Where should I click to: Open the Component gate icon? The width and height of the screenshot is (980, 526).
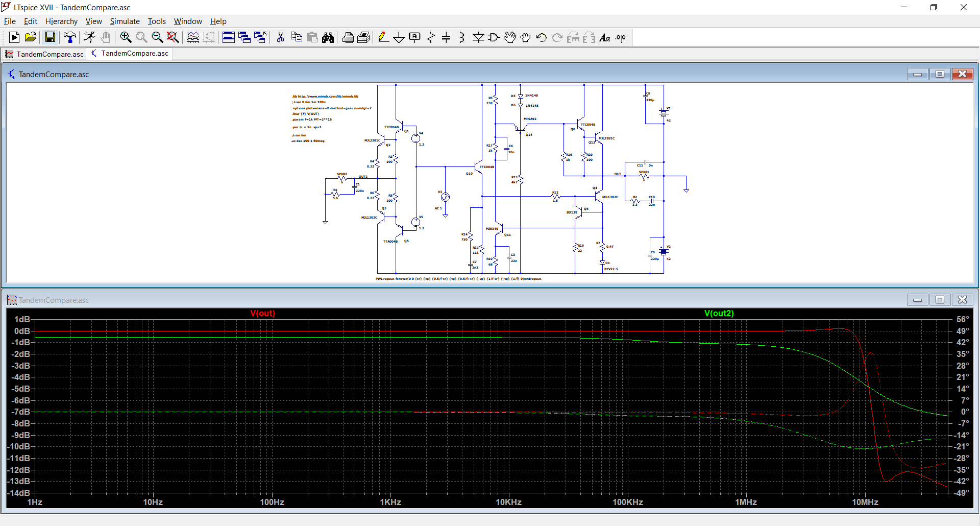coord(494,37)
